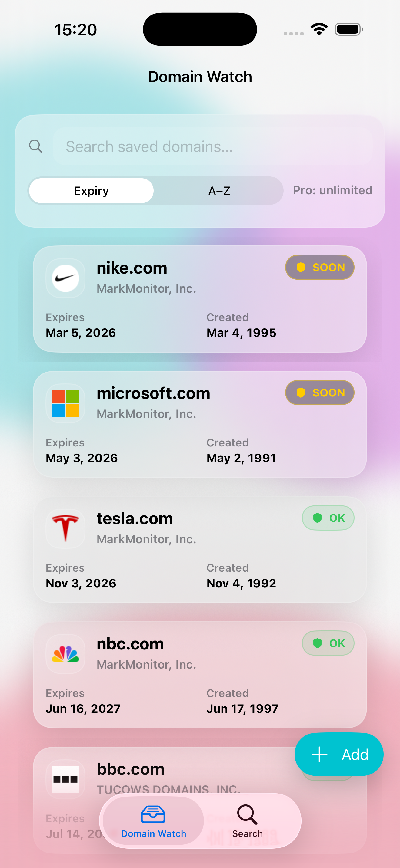Tap the OK status pill on nbc.com
Viewport: 400px width, 868px height.
coord(328,643)
